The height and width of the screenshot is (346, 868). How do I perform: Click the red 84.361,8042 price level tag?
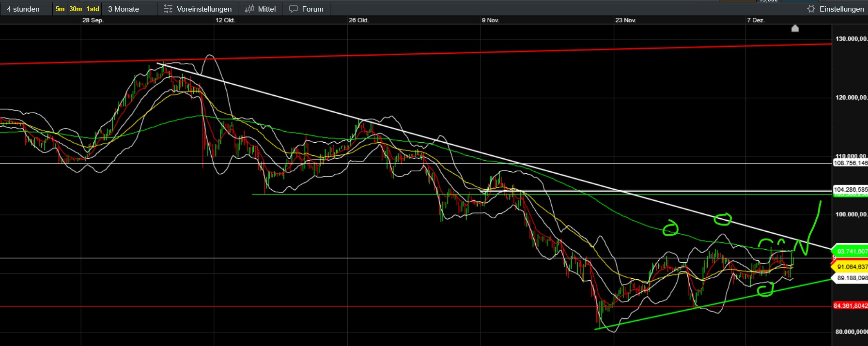pyautogui.click(x=850, y=306)
